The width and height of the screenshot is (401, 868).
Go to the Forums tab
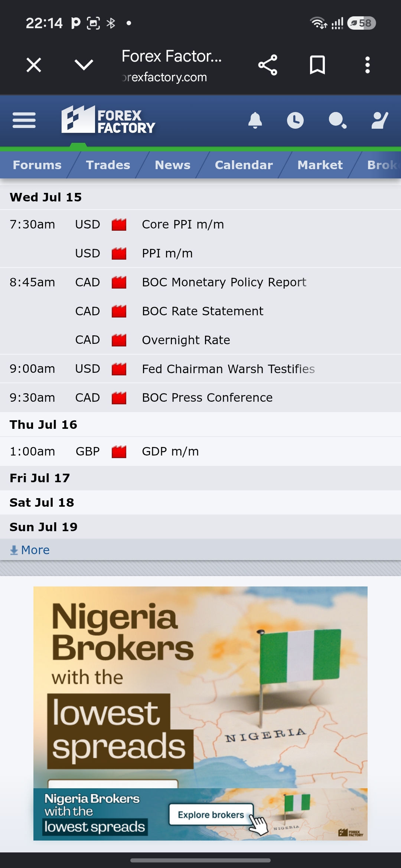pyautogui.click(x=37, y=165)
